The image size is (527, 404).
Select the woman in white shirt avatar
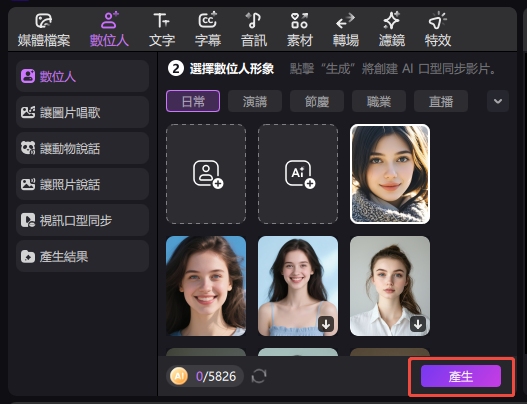390,286
